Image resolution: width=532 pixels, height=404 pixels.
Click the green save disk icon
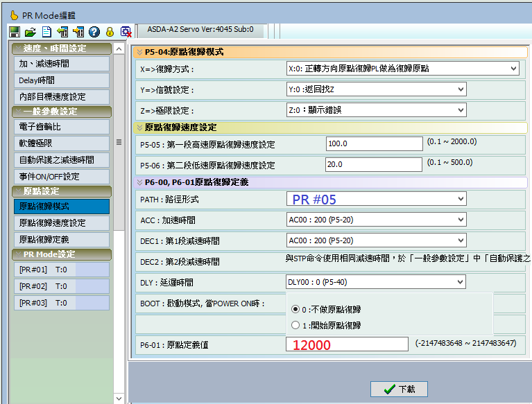coord(14,31)
